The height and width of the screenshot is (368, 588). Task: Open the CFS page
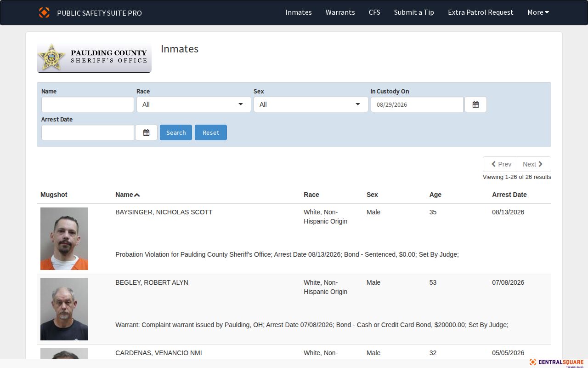pyautogui.click(x=374, y=12)
